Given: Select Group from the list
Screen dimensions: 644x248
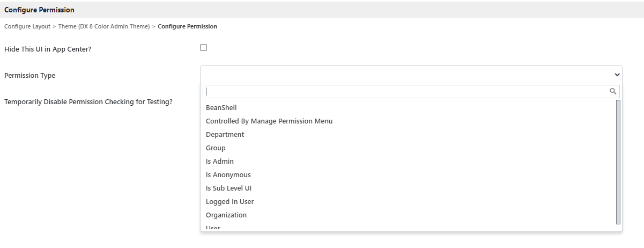Looking at the screenshot, I should coord(216,148).
